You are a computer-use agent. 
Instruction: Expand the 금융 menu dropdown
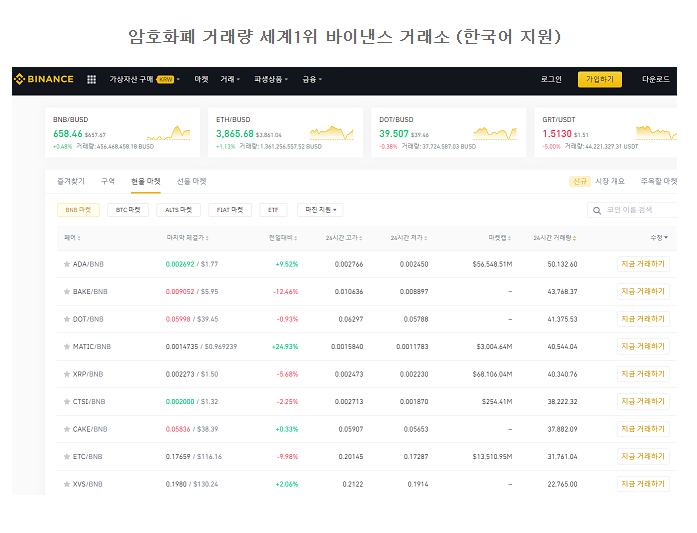pyautogui.click(x=312, y=80)
